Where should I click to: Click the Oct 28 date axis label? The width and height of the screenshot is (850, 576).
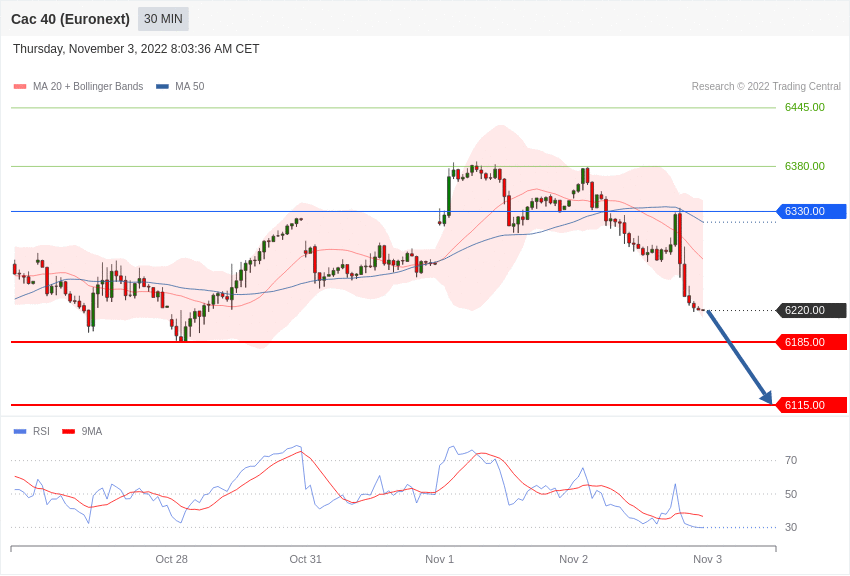(x=172, y=559)
